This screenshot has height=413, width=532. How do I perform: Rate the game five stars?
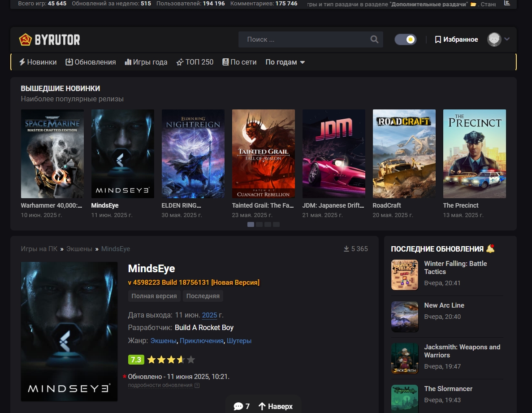[191, 359]
